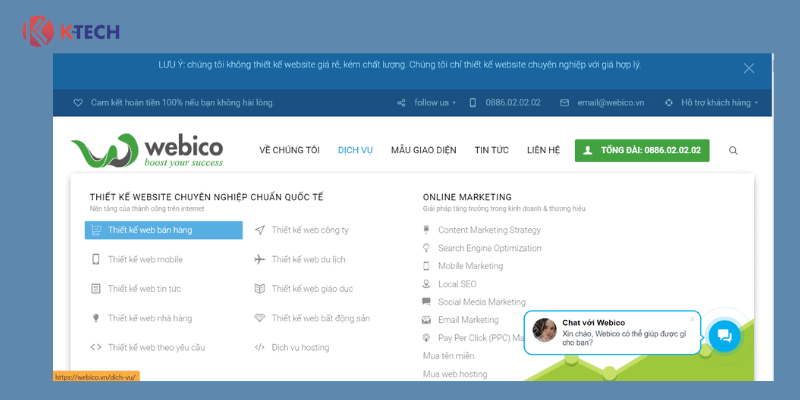Click the green TỔNG ĐÀI hotline button
Screen dimensions: 800x400
click(642, 151)
